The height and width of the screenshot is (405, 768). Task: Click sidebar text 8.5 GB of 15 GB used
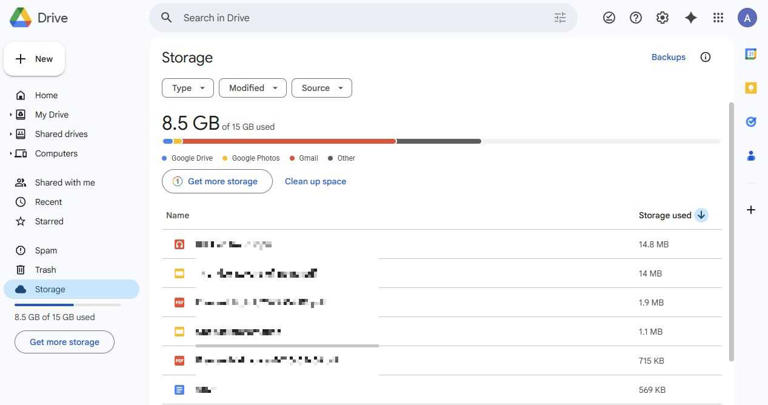tap(55, 317)
